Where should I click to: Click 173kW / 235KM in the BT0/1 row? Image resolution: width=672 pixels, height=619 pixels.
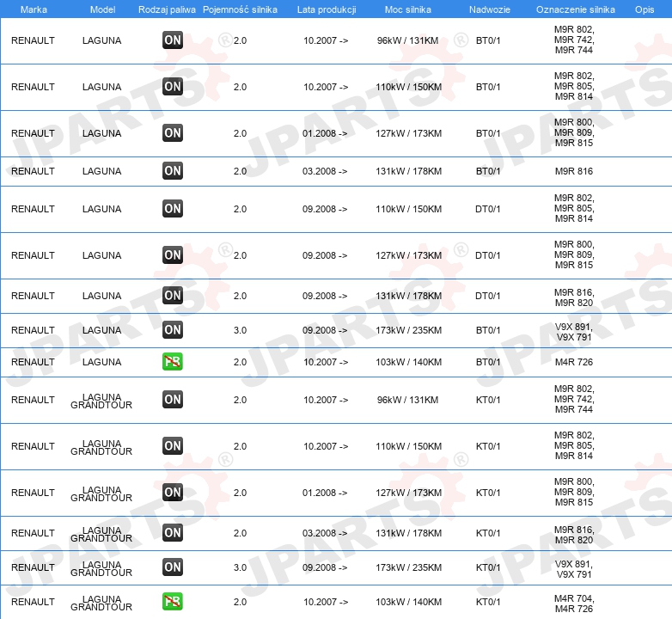tap(408, 330)
